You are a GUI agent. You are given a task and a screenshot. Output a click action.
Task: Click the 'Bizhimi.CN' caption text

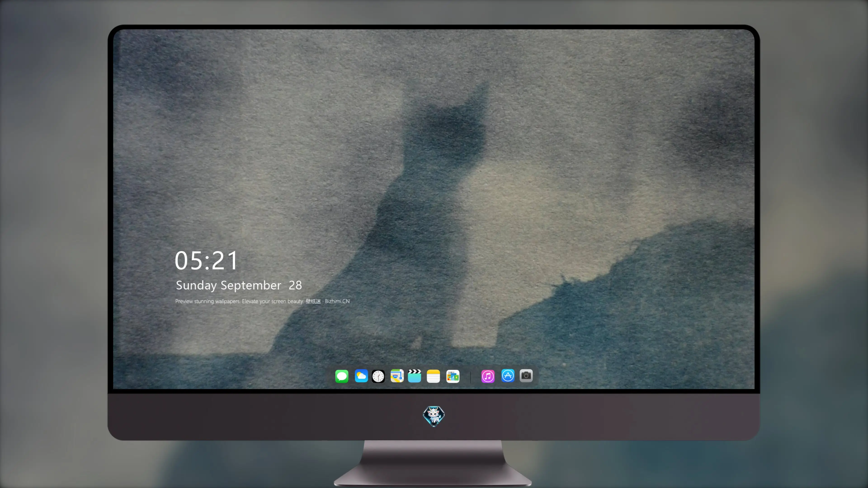coord(337,301)
